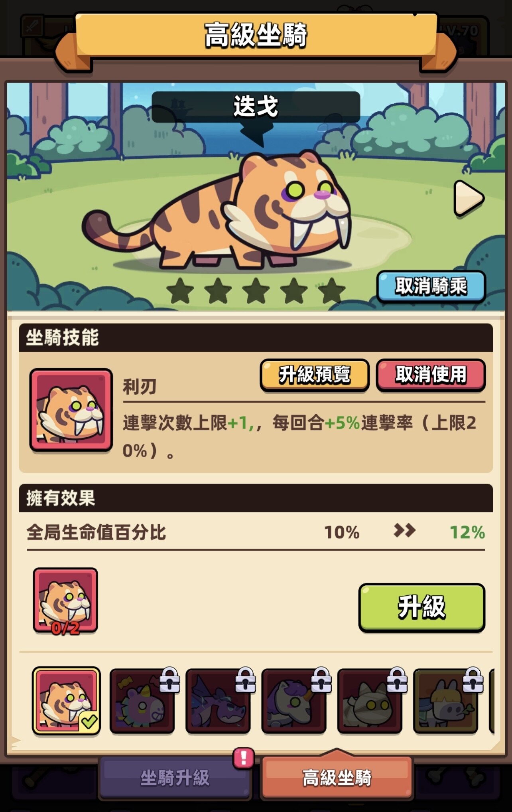This screenshot has width=512, height=812.
Task: Switch to the 坐騎升級 tab
Action: (x=175, y=778)
